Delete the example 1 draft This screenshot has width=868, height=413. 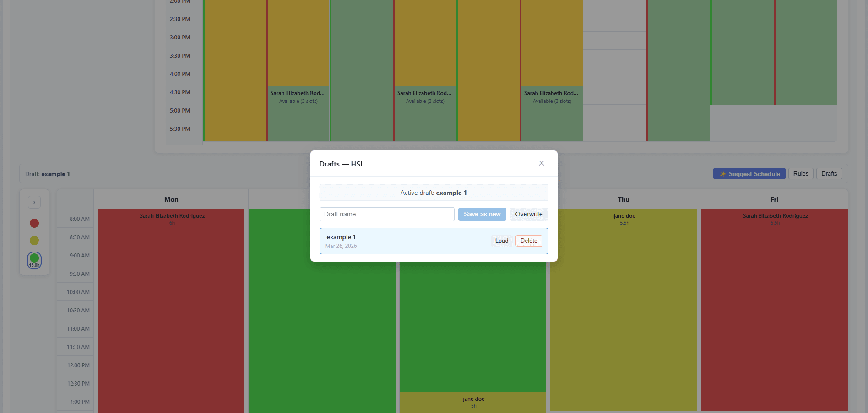click(529, 241)
